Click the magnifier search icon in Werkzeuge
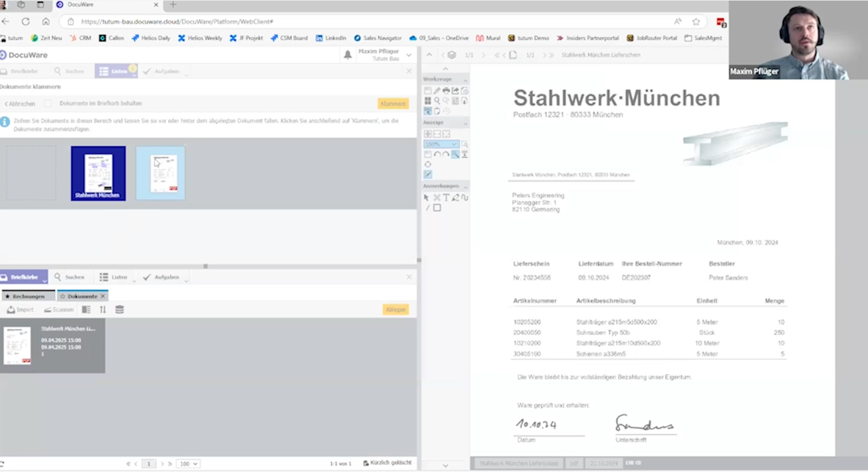The height and width of the screenshot is (472, 868). [437, 101]
